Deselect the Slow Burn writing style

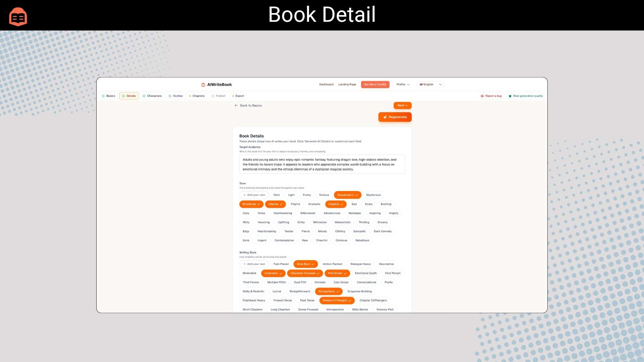click(305, 264)
